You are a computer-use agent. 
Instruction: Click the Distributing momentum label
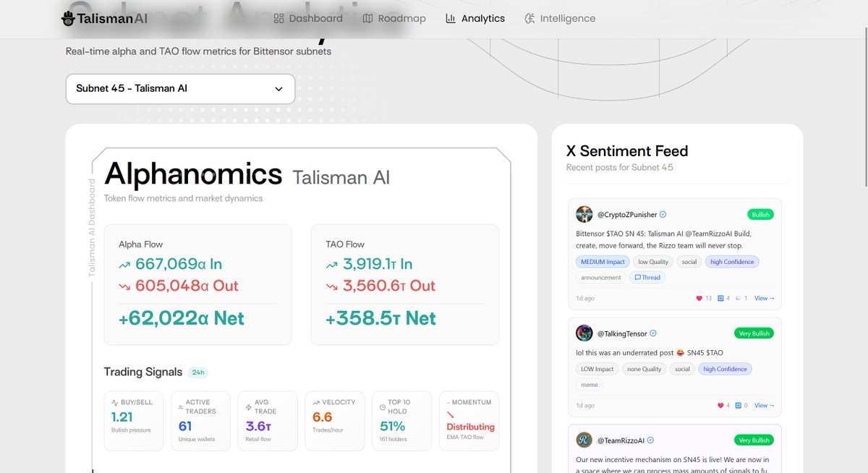point(470,427)
